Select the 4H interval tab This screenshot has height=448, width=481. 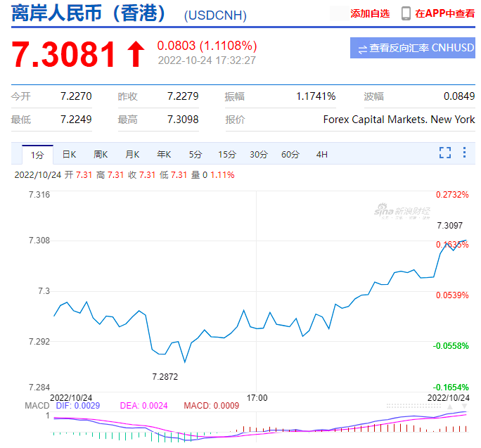pyautogui.click(x=321, y=154)
